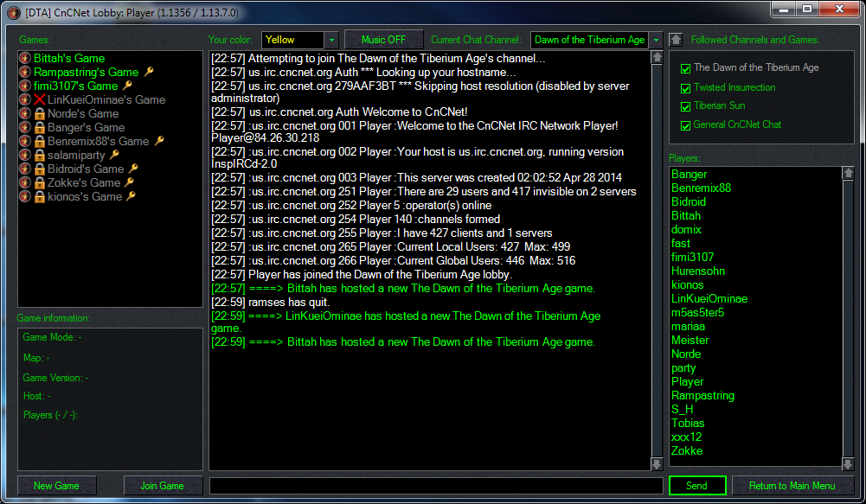Image resolution: width=866 pixels, height=504 pixels.
Task: Click the padlock icon on Bidroid's Game
Action: (39, 169)
